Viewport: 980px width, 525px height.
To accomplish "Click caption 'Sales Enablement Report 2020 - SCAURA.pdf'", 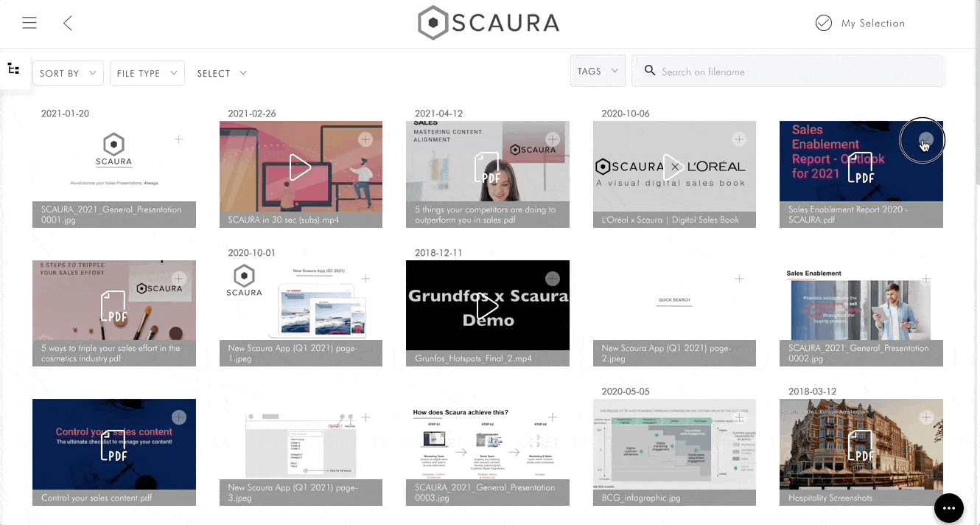I will (848, 215).
